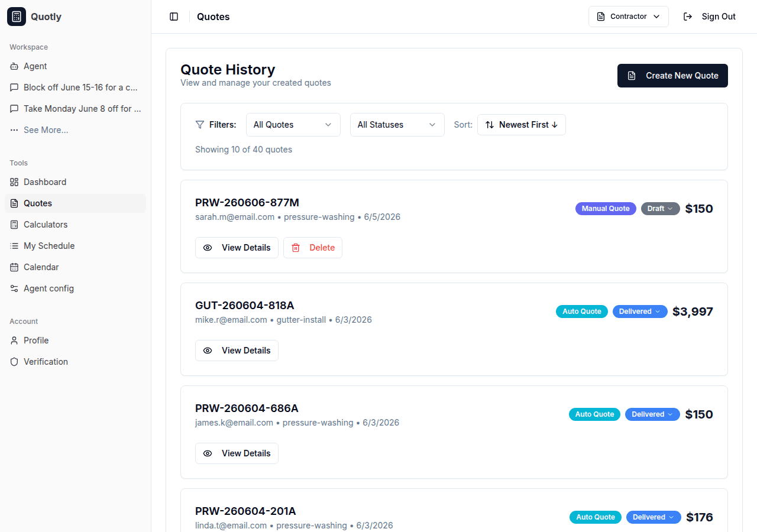The width and height of the screenshot is (757, 532).
Task: Toggle the sidebar panel icon
Action: point(174,17)
